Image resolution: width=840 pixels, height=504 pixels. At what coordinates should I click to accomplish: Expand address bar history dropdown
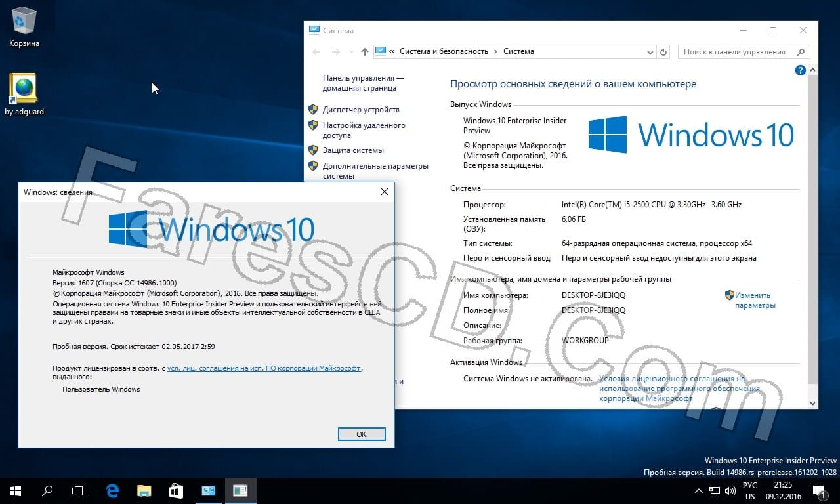pos(650,52)
